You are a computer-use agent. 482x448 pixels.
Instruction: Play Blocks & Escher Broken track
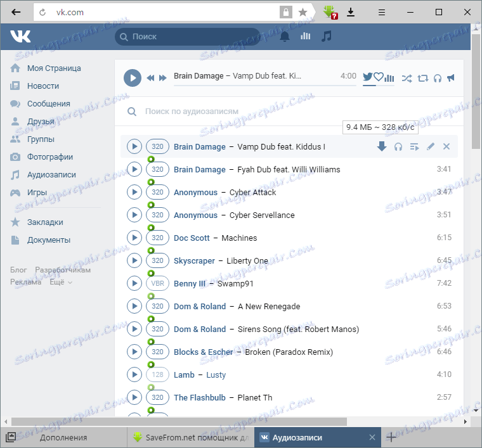click(134, 352)
